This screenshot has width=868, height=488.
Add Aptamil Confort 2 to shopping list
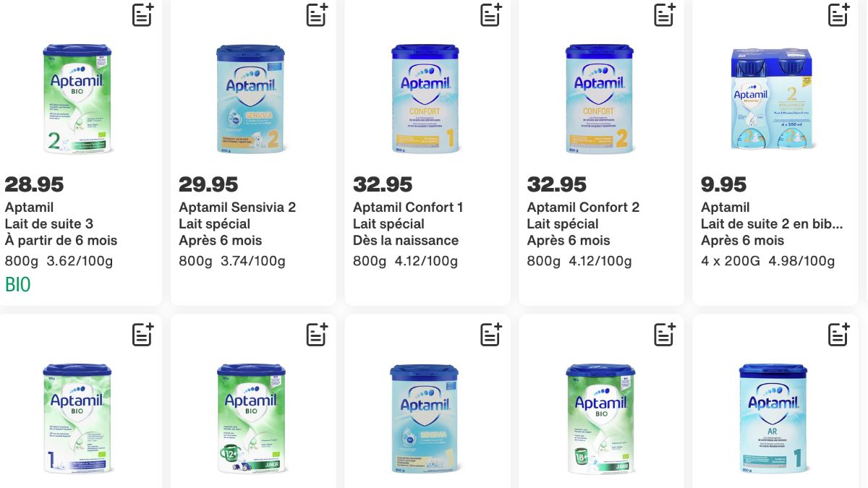click(x=665, y=14)
